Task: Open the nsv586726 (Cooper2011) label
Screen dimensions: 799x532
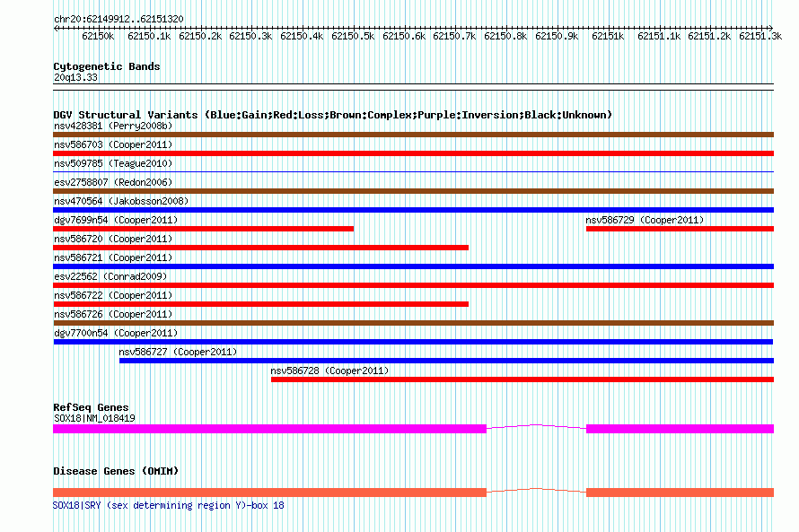Action: pyautogui.click(x=113, y=314)
